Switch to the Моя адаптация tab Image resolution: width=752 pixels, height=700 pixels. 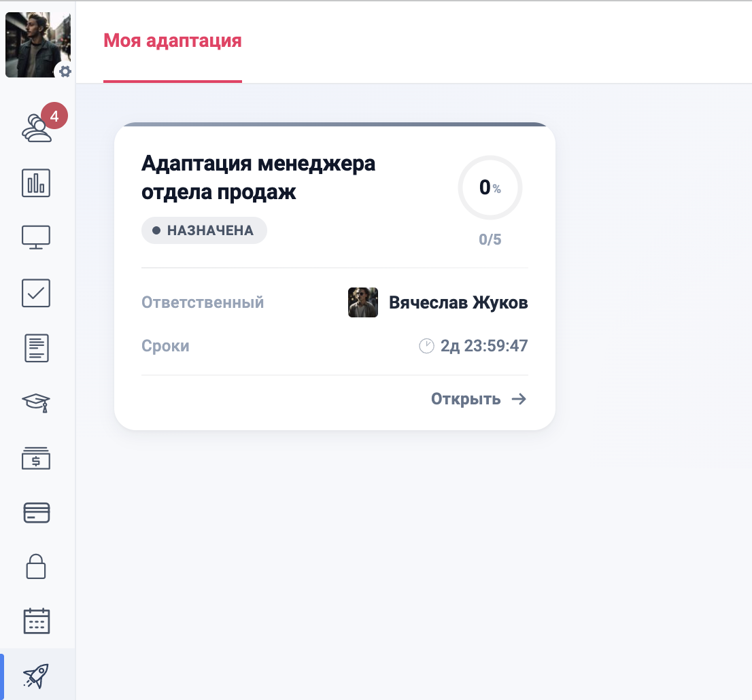[x=172, y=41]
